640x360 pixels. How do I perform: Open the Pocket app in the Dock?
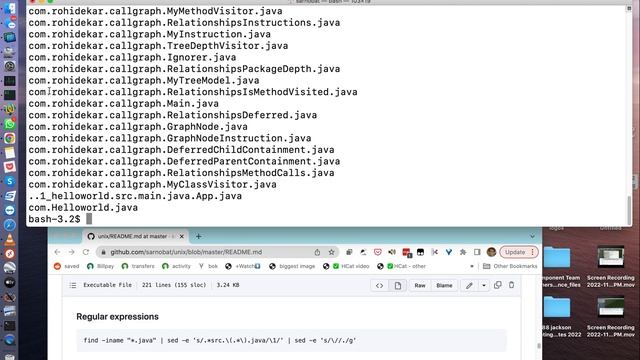click(9, 167)
